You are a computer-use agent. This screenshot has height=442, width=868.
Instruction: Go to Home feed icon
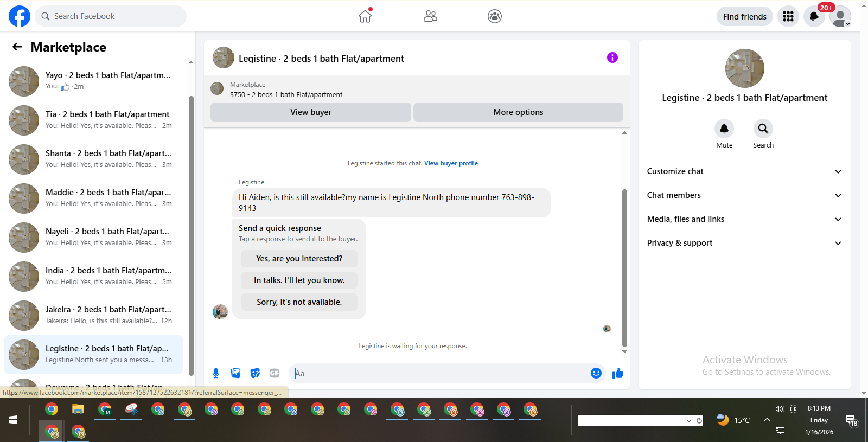(x=365, y=16)
